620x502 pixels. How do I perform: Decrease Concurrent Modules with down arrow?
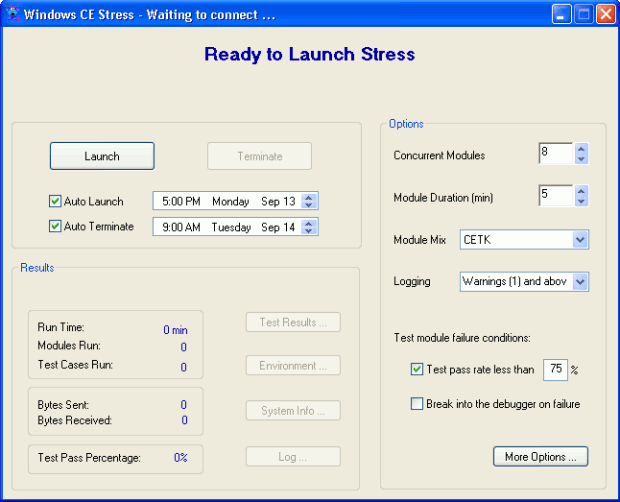point(581,159)
